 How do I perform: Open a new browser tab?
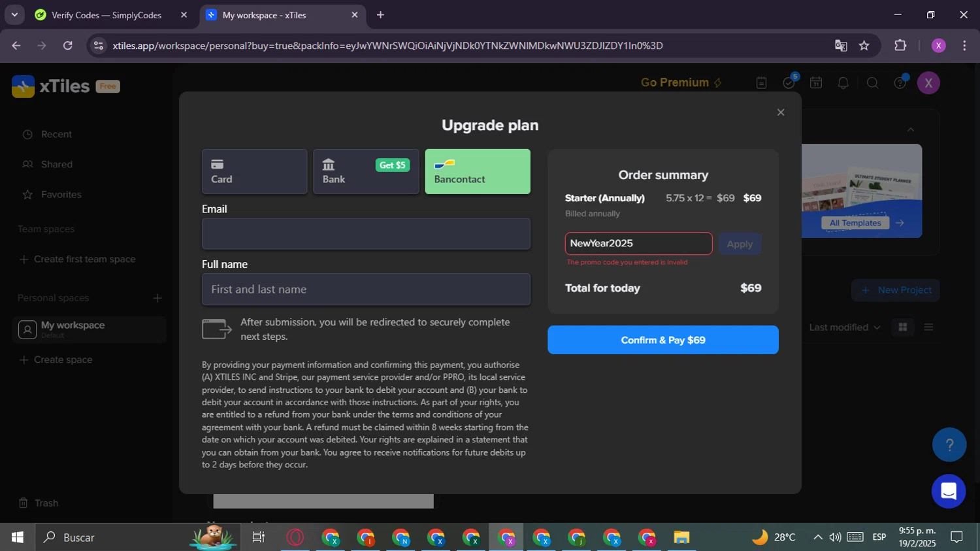(380, 14)
